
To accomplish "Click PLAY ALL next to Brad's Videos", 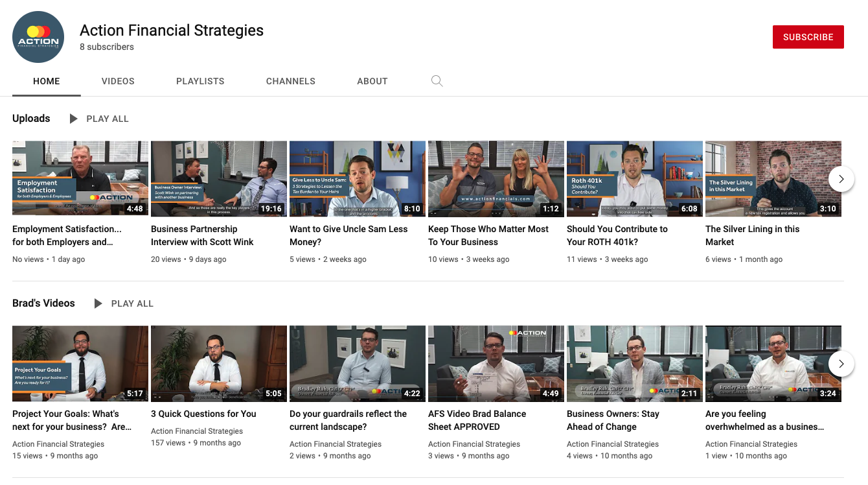I will coord(132,303).
